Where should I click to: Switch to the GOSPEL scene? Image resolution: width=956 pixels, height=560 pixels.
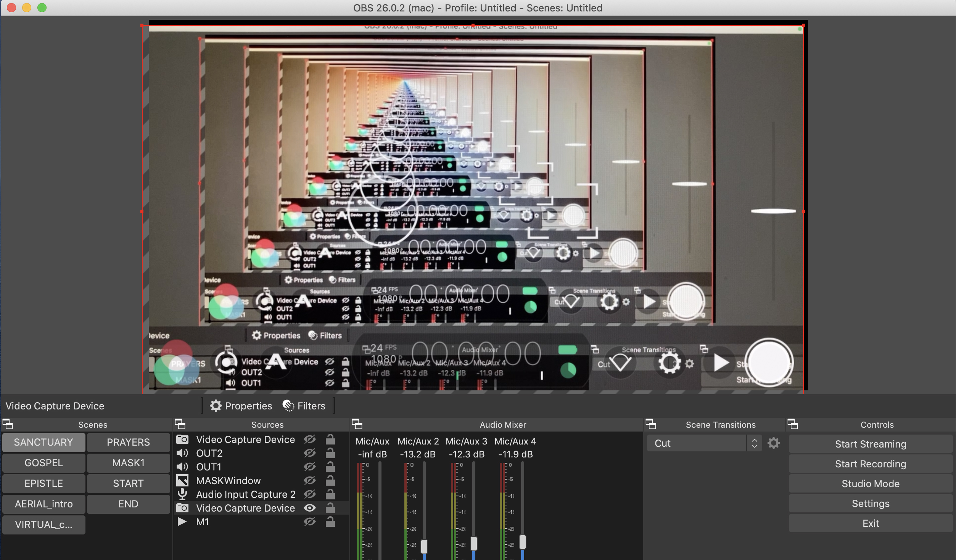coord(43,463)
